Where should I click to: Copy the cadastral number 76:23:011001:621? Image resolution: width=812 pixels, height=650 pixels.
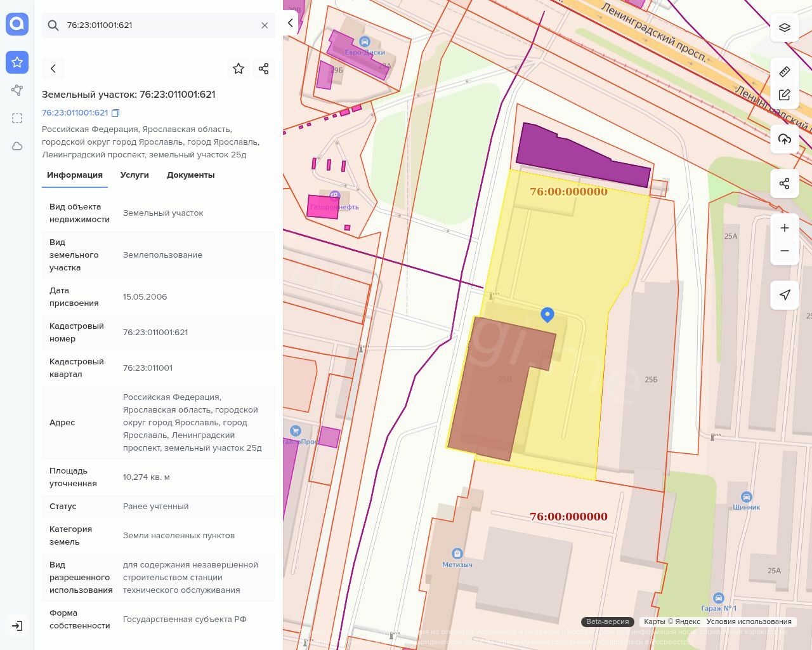(x=115, y=113)
